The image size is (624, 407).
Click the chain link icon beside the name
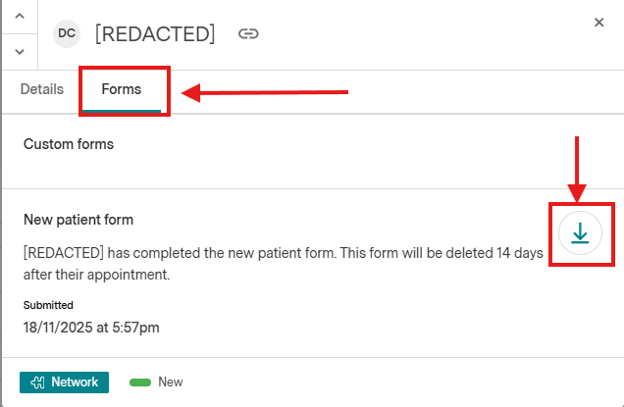[x=248, y=34]
